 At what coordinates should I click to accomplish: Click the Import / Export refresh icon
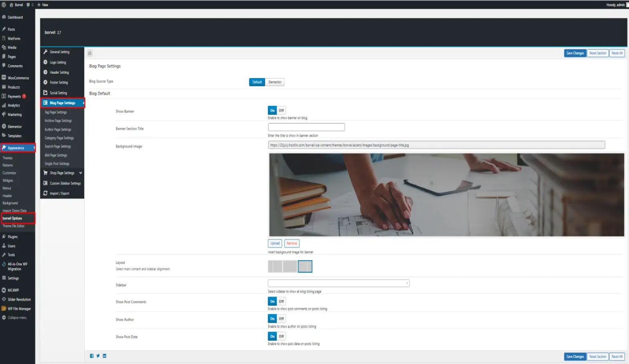coord(46,193)
